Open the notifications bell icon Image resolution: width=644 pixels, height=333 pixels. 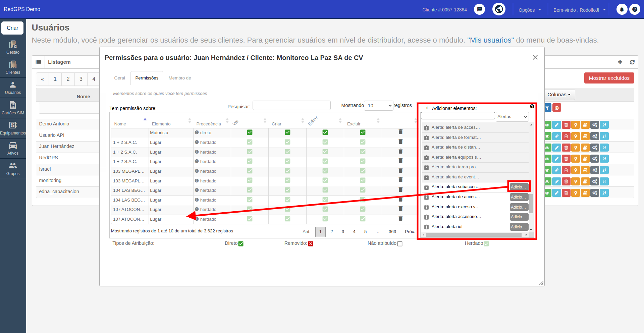(x=622, y=9)
